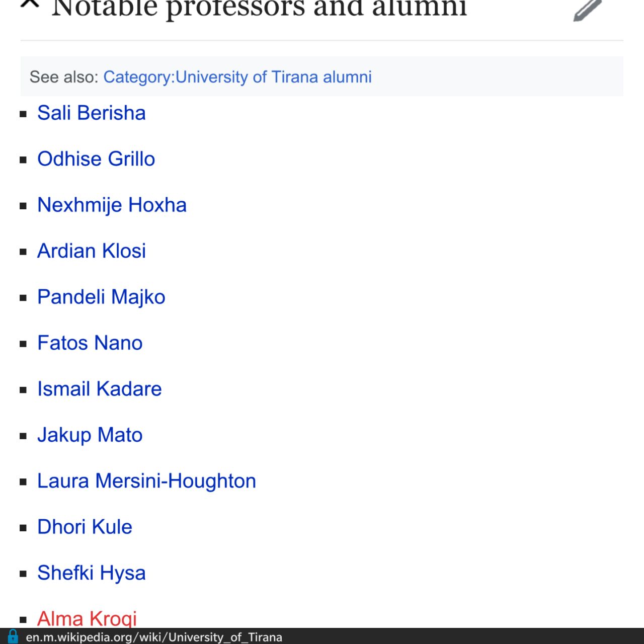Visit the Ismail Kadare page
Viewport: 644px width, 644px height.
tap(100, 389)
